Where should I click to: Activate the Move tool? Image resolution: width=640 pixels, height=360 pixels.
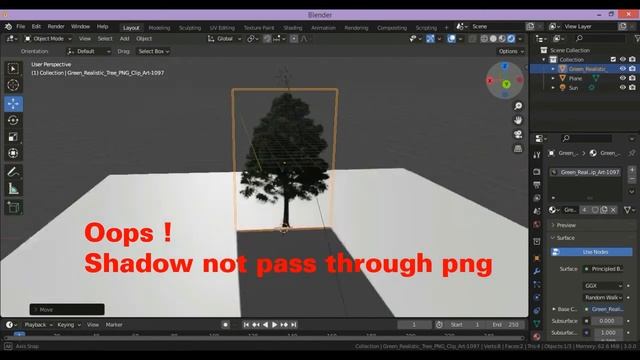(13, 104)
